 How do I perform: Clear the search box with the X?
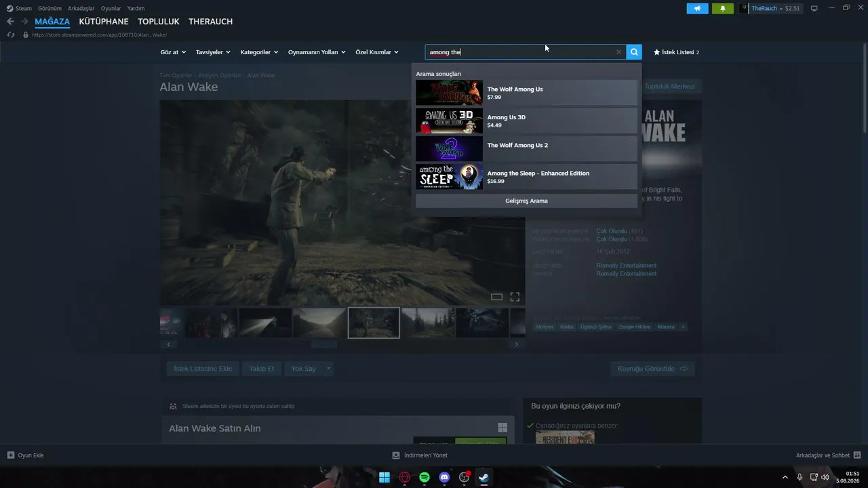pos(618,52)
